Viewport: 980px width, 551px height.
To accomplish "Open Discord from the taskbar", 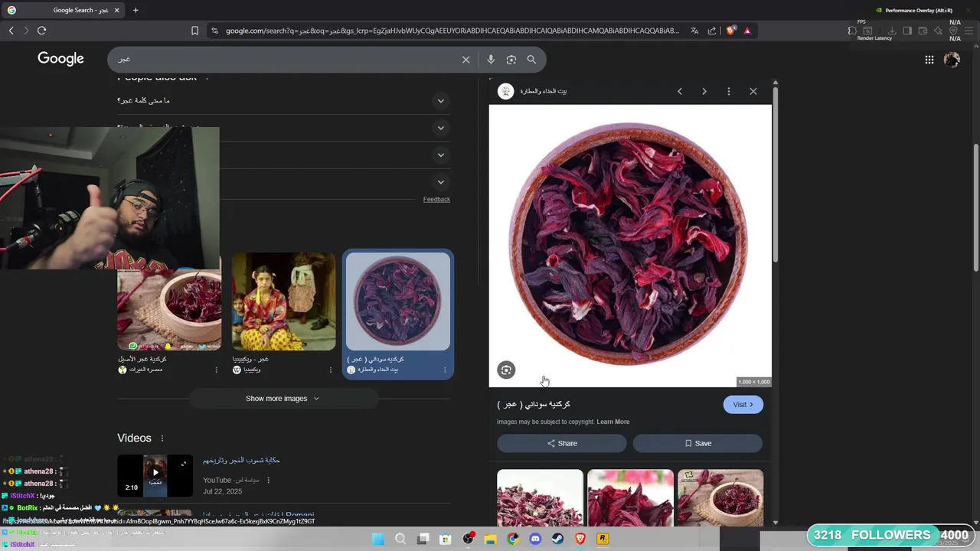I will [535, 539].
